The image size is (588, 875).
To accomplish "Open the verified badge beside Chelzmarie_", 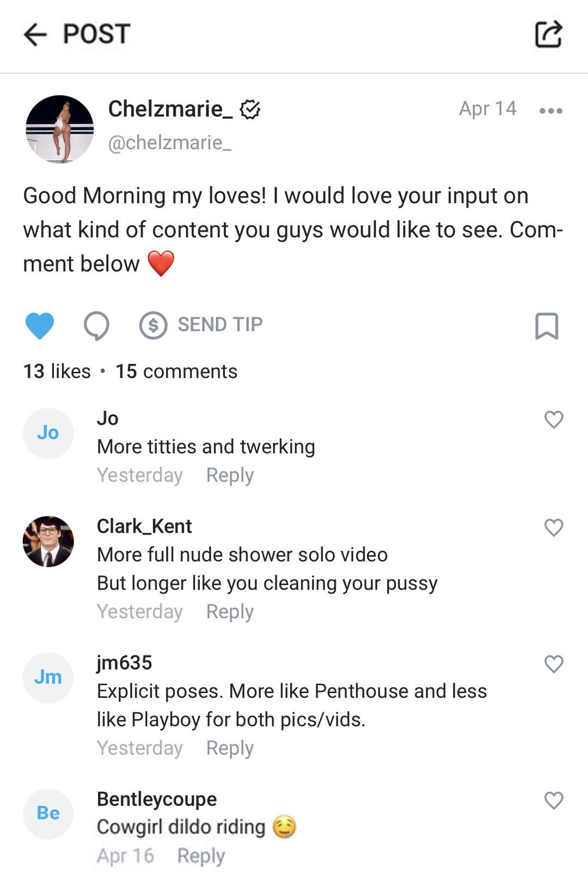I will tap(250, 110).
